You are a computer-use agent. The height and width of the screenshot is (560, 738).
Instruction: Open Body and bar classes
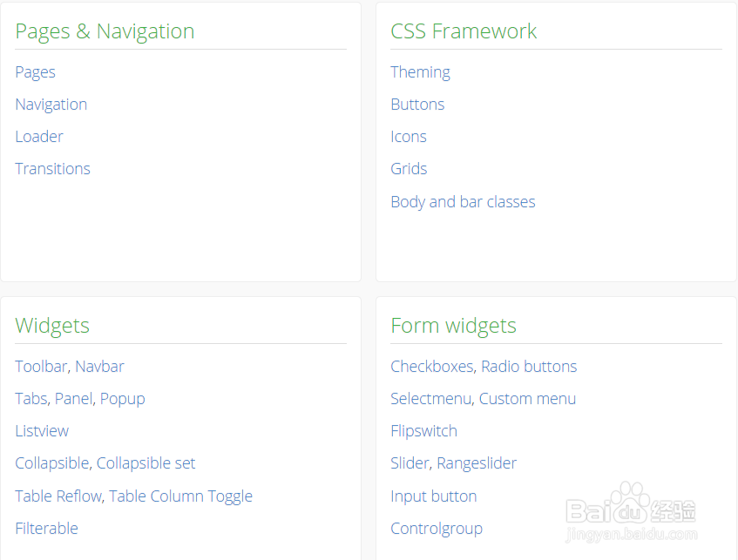pyautogui.click(x=463, y=201)
